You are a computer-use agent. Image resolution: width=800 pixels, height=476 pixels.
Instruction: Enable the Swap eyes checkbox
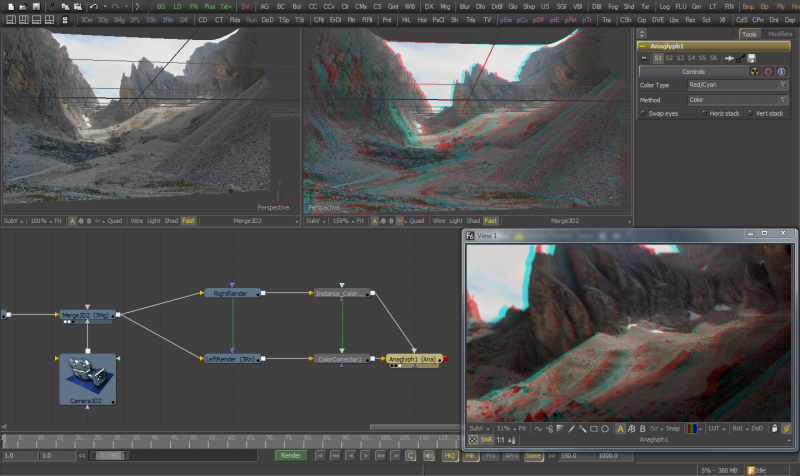pyautogui.click(x=643, y=113)
